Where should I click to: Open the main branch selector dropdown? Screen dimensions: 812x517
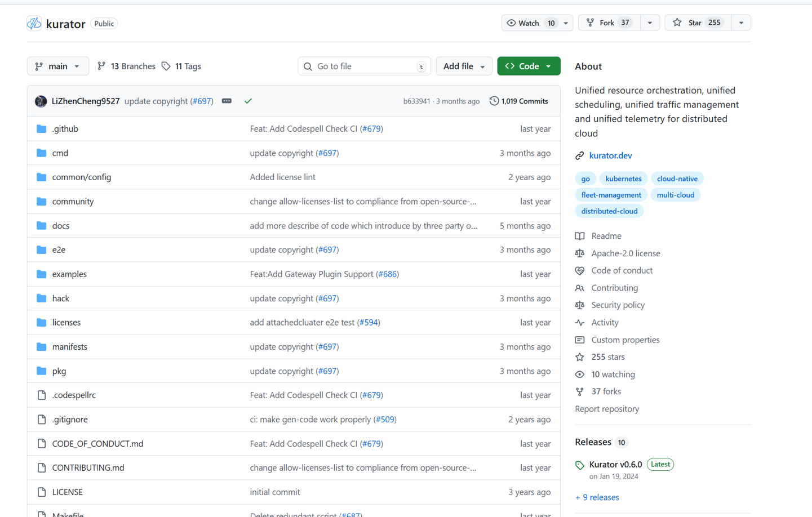coord(57,66)
